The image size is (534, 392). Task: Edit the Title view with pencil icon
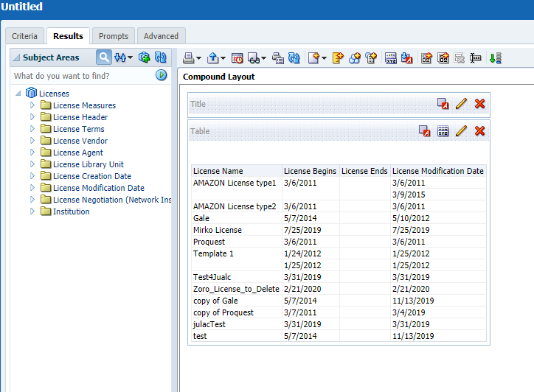coord(461,103)
